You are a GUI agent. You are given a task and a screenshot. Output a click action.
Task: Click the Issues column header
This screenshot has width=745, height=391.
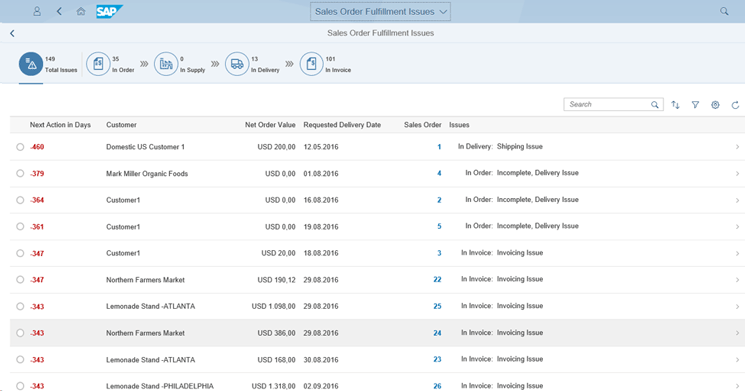(459, 125)
